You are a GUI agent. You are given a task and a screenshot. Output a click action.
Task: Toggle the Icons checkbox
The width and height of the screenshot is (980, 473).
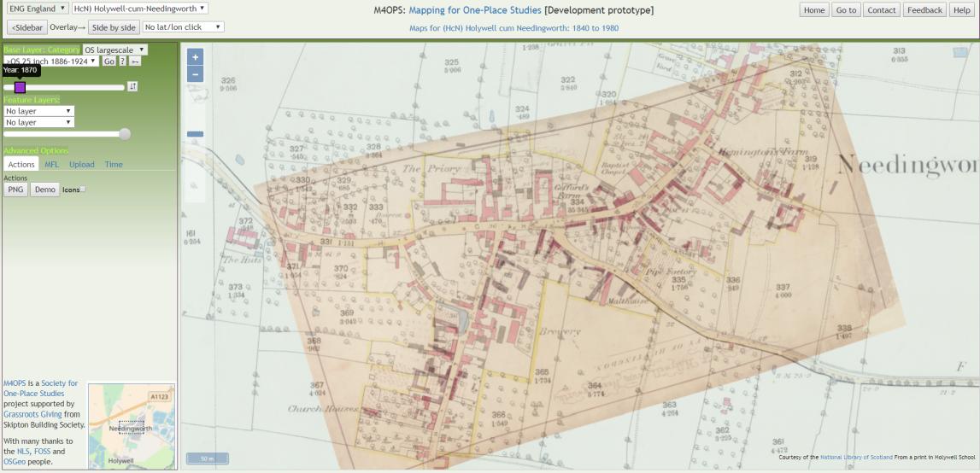tap(83, 190)
